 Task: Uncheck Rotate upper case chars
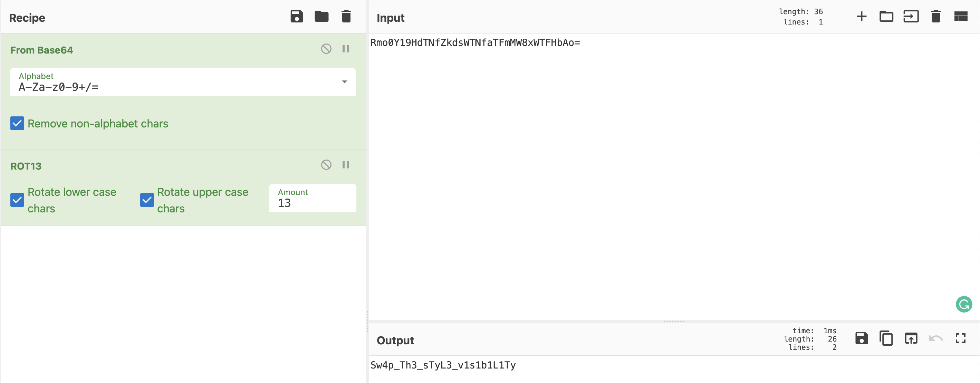(147, 200)
